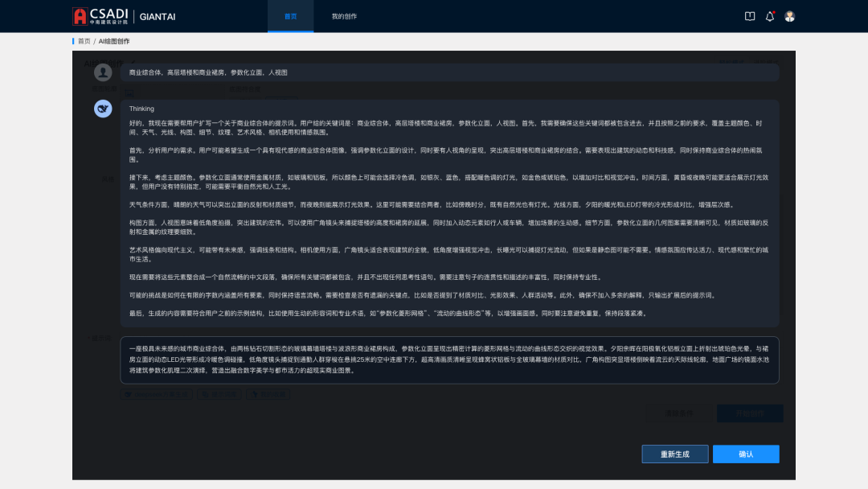Click the user keyword message 商业综合体
This screenshot has height=489, width=868.
pos(449,72)
